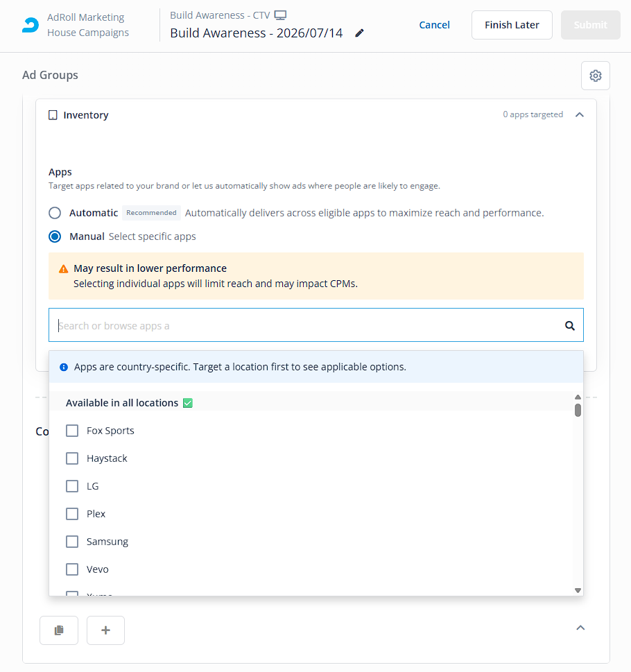
Task: Click 'Available in all locations' header
Action: [x=122, y=403]
